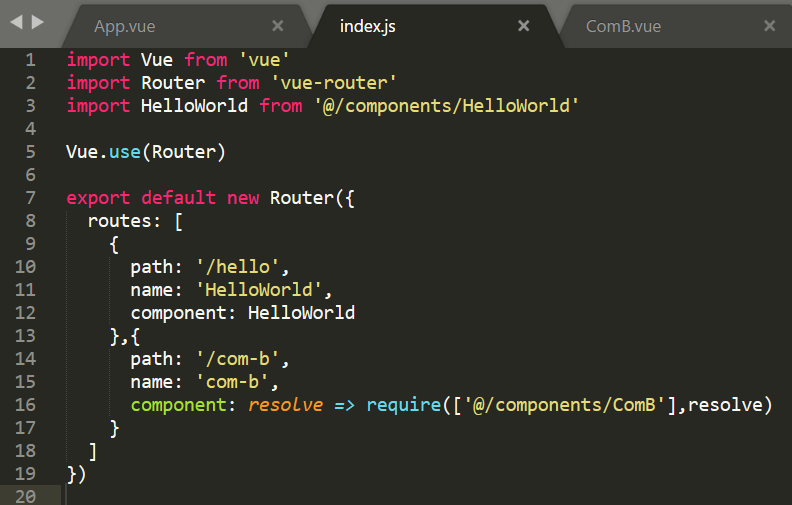Image resolution: width=792 pixels, height=505 pixels.
Task: Close the index.js tab
Action: 524,26
